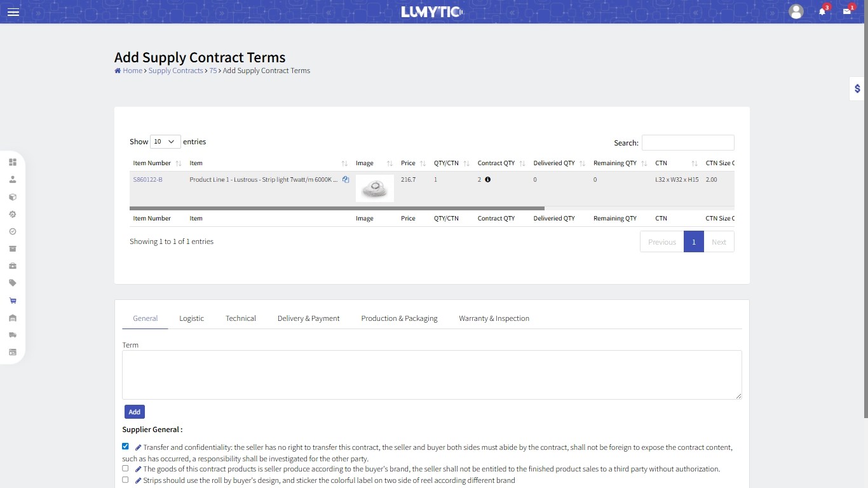Enable the confidentiality supply term checkbox
The height and width of the screenshot is (488, 868).
(x=125, y=446)
